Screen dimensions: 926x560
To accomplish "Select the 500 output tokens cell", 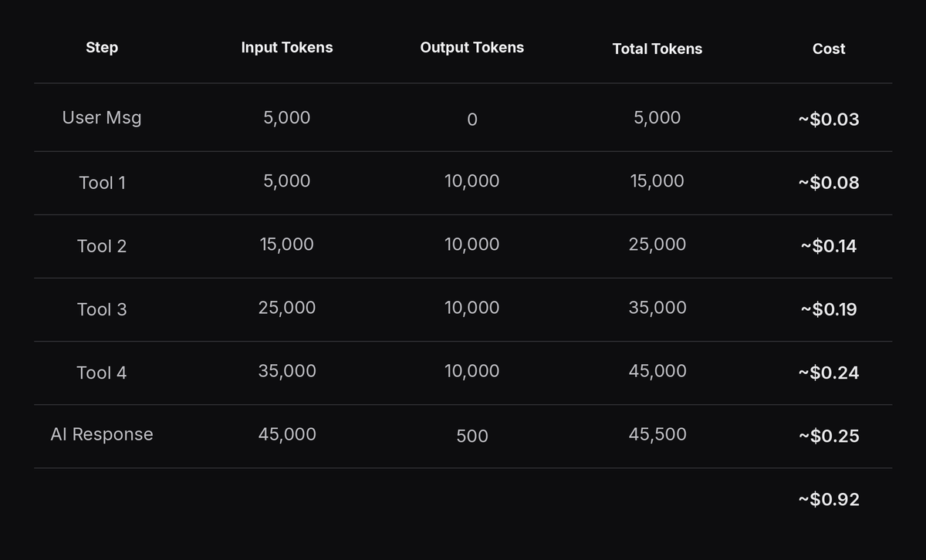I will tap(472, 436).
